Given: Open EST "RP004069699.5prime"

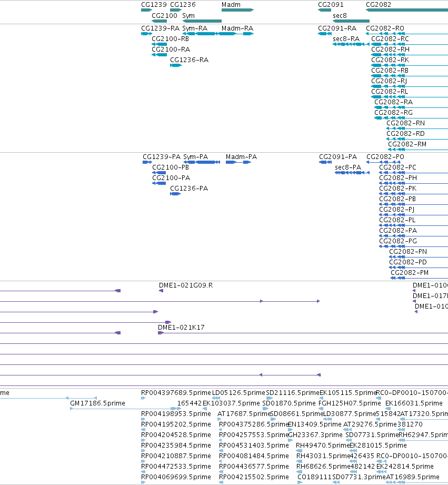Looking at the screenshot, I should (176, 477).
